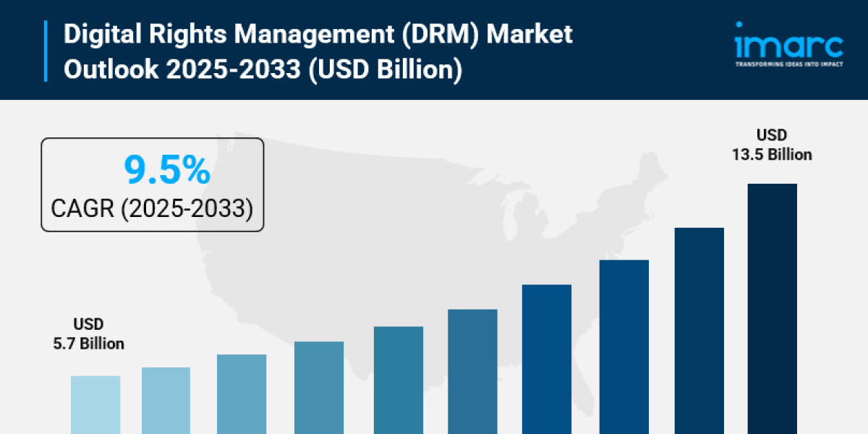Select the second bar from the left

(x=166, y=400)
